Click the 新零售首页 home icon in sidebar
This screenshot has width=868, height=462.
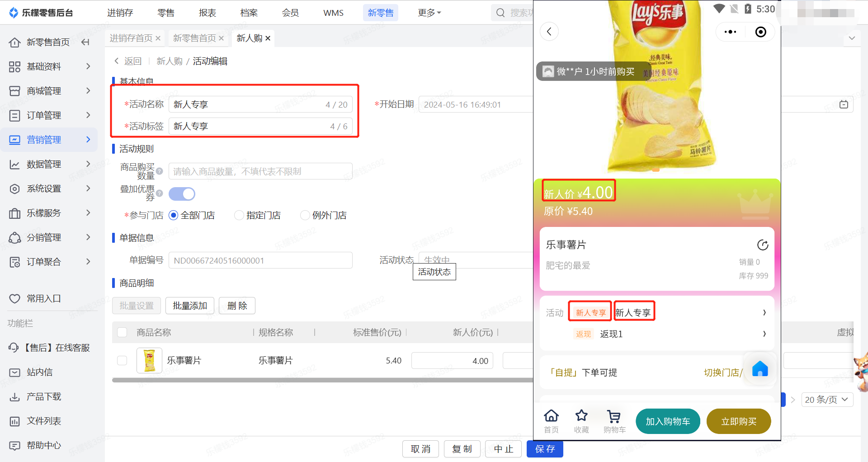coord(14,42)
